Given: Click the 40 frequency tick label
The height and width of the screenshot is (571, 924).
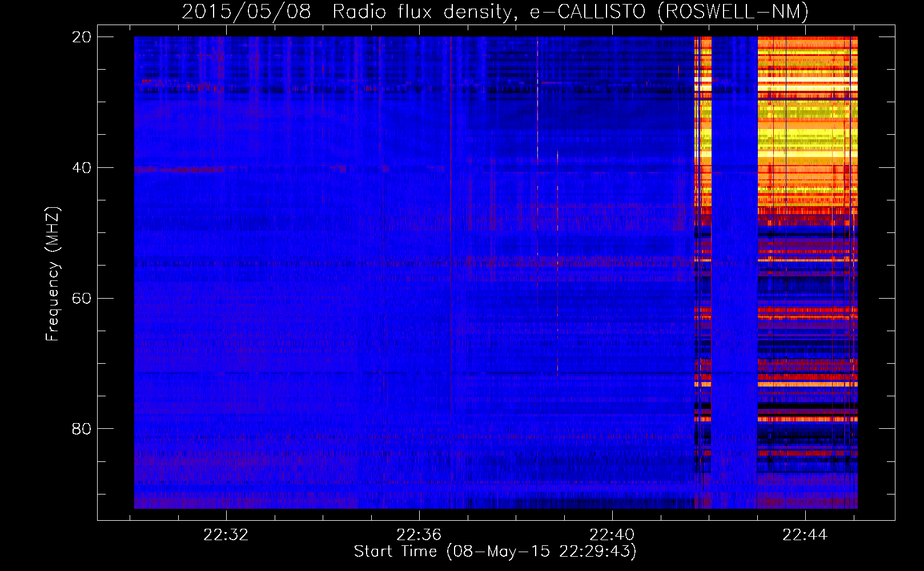Looking at the screenshot, I should click(x=82, y=168).
